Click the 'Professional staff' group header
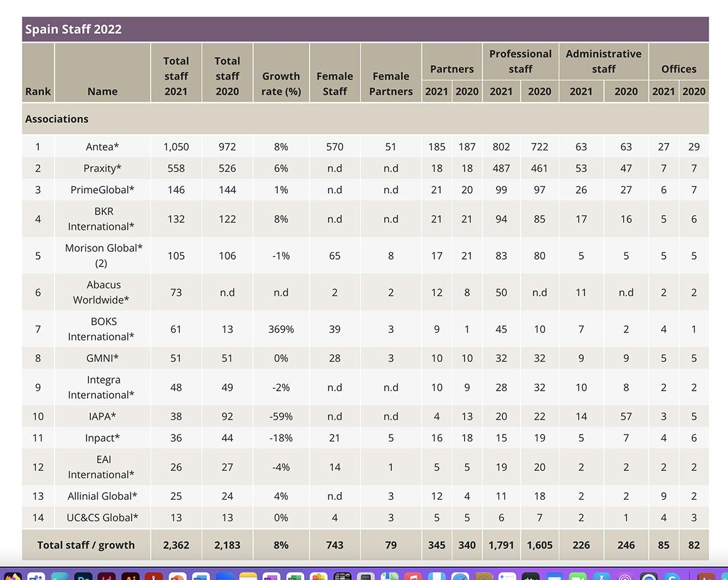The height and width of the screenshot is (580, 728). (x=520, y=61)
